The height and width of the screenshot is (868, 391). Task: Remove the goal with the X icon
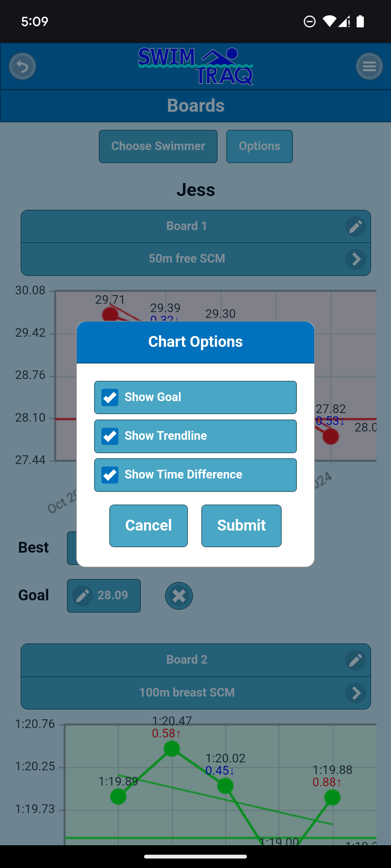[179, 596]
